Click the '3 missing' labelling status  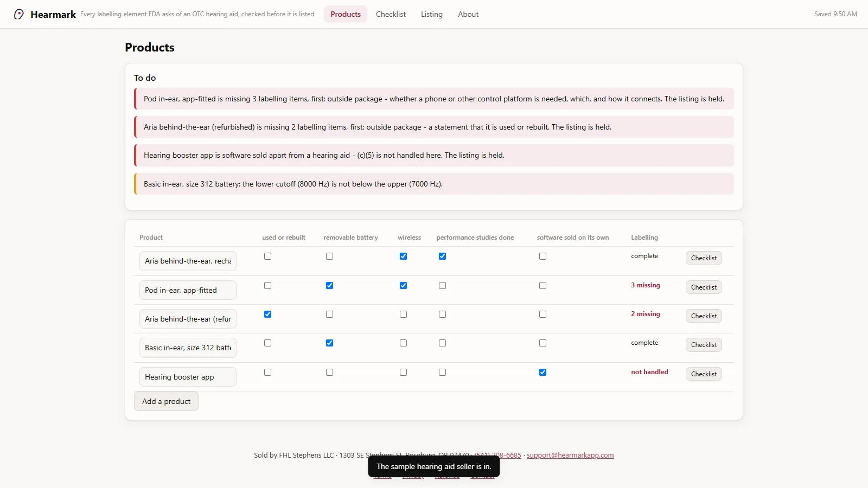(x=645, y=285)
